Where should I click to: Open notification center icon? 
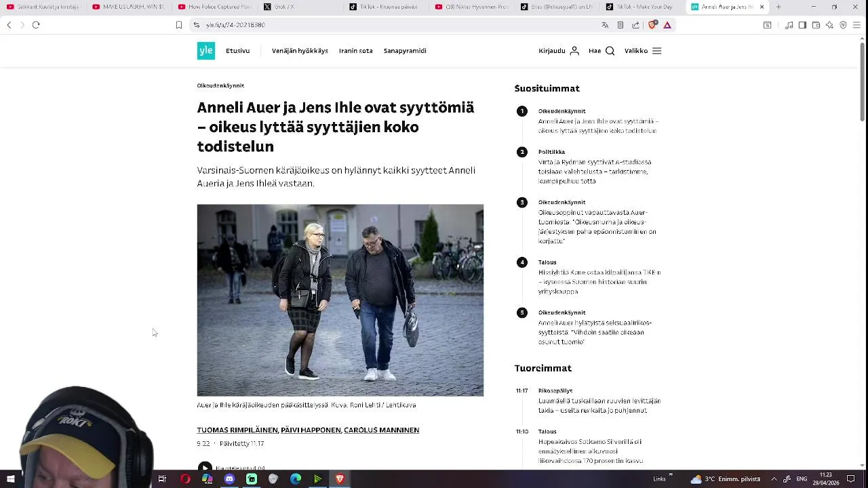pos(851,479)
